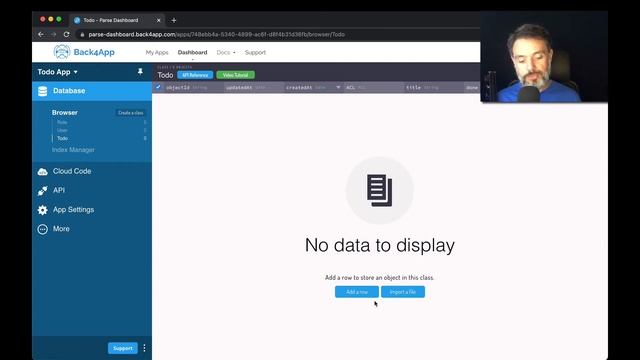Select the Todo class in Browser
The height and width of the screenshot is (360, 640).
(x=62, y=138)
